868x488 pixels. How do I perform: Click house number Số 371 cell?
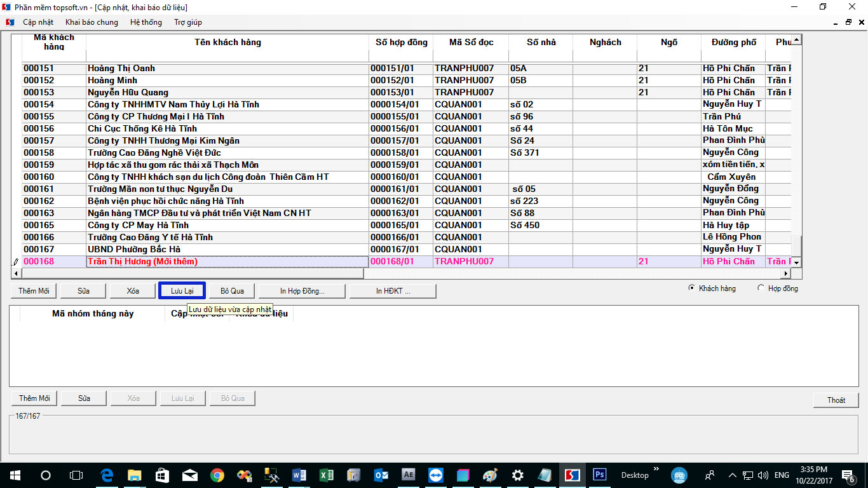(x=541, y=153)
